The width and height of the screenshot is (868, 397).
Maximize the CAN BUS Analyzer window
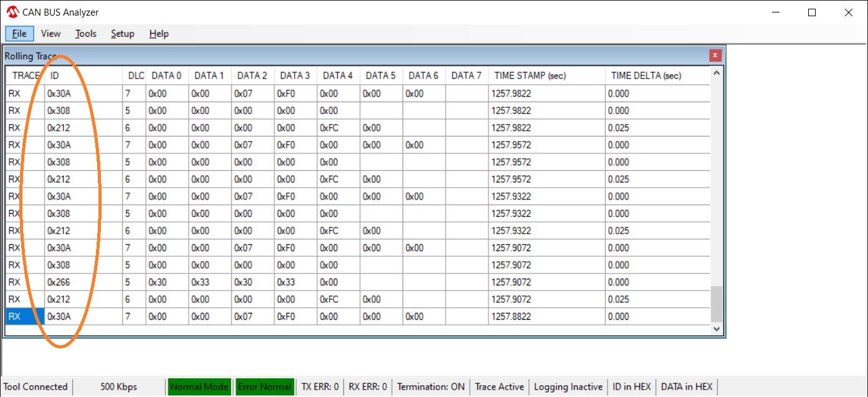[811, 12]
